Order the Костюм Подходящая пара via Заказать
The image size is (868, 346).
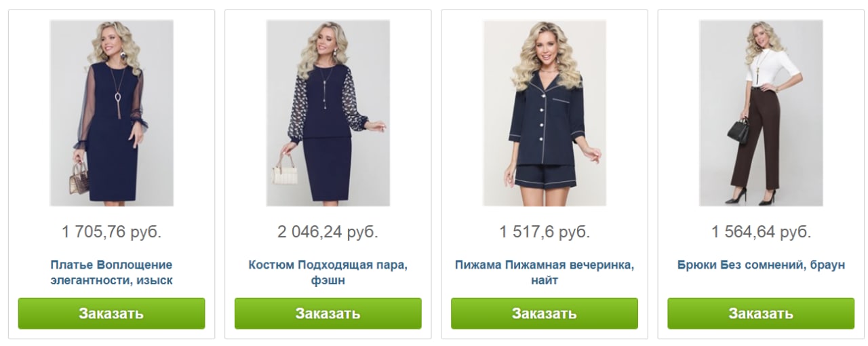click(x=328, y=313)
